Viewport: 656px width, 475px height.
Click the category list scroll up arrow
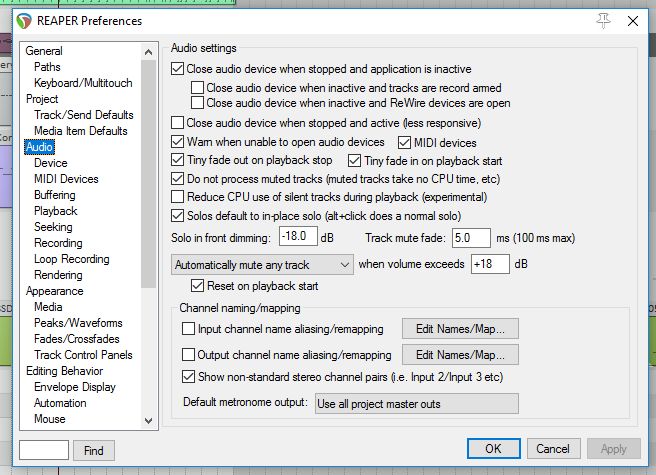pos(148,52)
